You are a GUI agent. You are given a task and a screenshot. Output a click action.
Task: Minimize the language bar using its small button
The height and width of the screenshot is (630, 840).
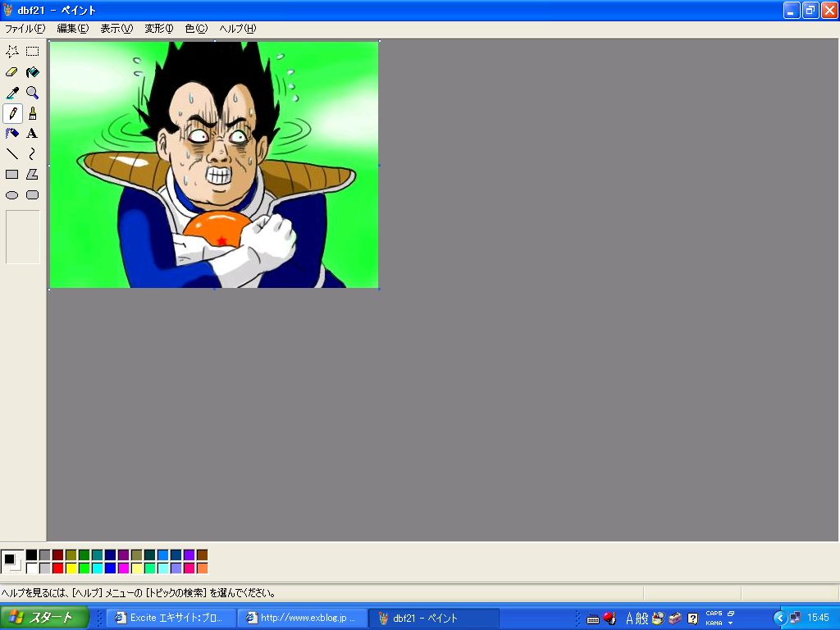(731, 614)
